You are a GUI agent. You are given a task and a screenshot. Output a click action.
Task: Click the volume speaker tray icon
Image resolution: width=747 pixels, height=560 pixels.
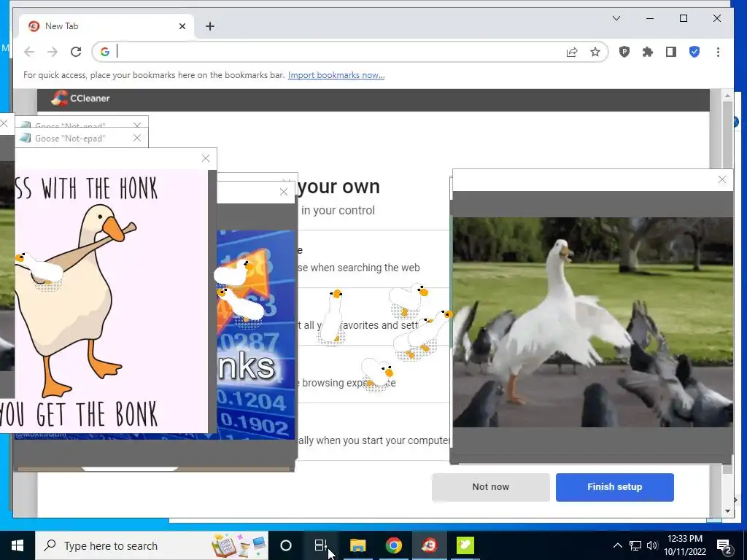(x=652, y=545)
